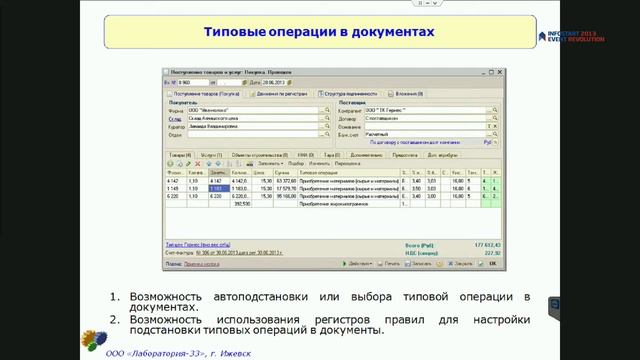
Task: Open the blue 'По договору с поставщиком' debt link
Action: [x=415, y=142]
